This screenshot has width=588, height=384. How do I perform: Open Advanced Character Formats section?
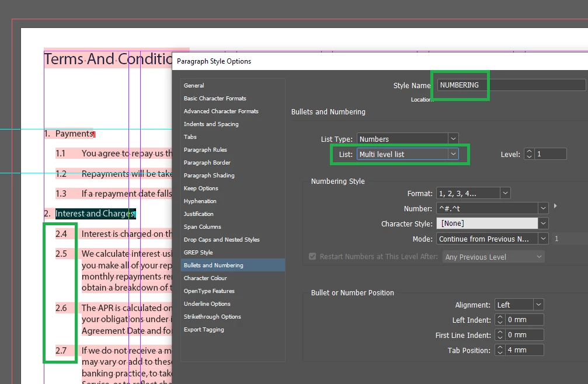click(221, 111)
